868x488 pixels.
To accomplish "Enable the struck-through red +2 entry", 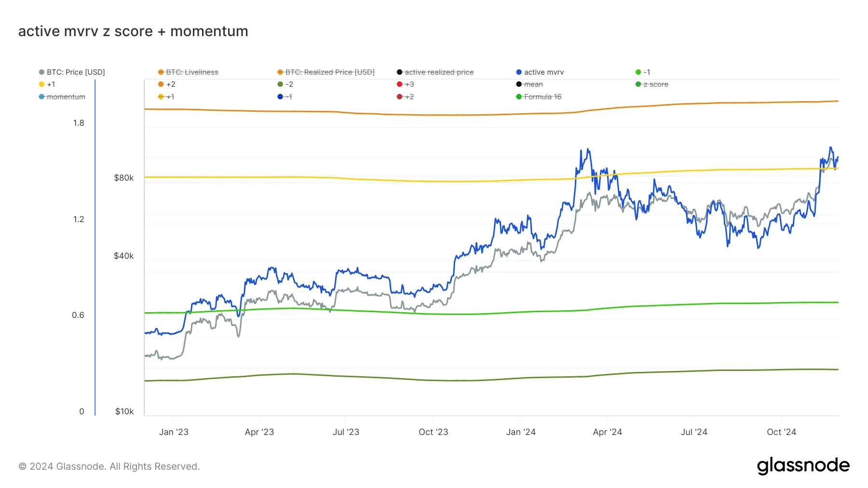I will (x=405, y=97).
